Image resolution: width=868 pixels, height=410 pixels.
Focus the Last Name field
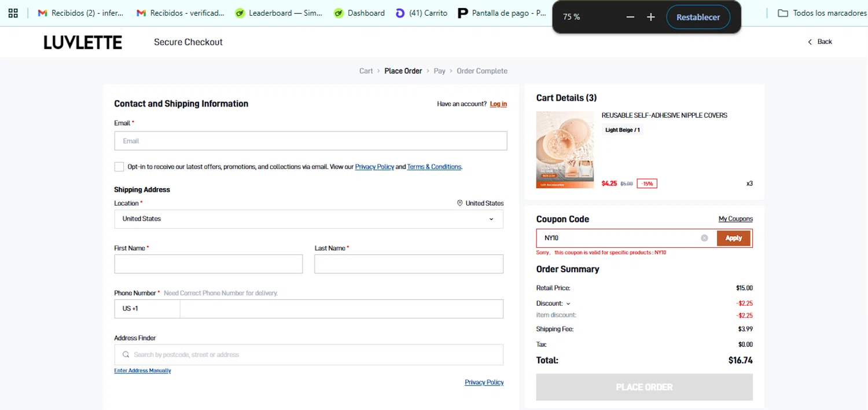click(409, 264)
